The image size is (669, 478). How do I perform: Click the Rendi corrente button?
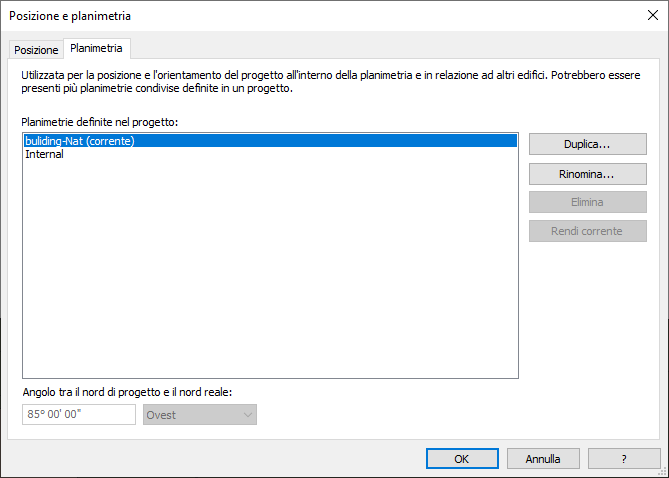tap(587, 231)
